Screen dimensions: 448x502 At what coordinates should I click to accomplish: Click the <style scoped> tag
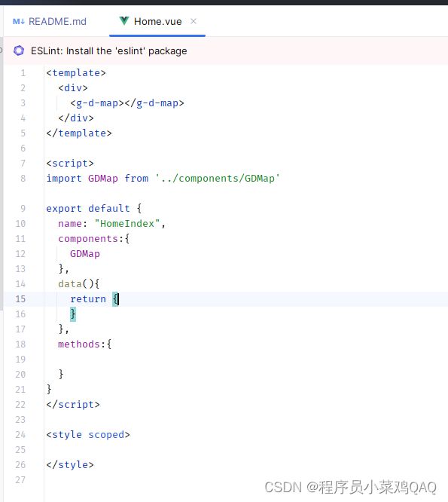click(88, 434)
